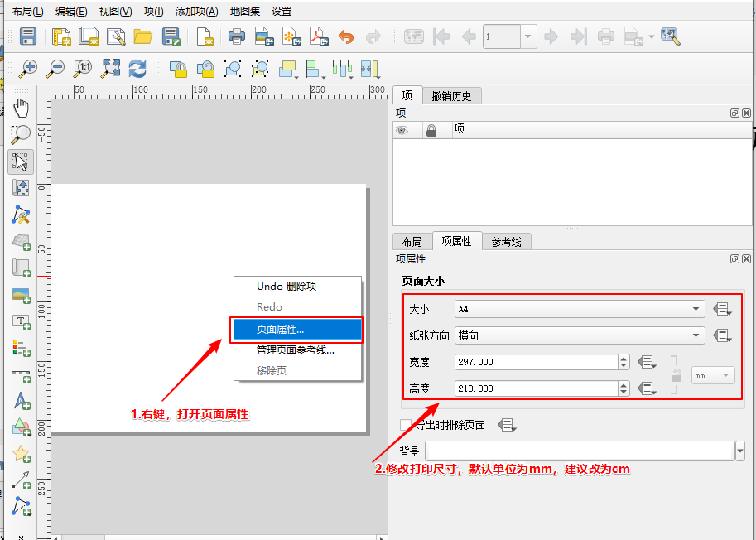Select the Add North Arrow tool
This screenshot has width=756, height=540.
[x=22, y=402]
